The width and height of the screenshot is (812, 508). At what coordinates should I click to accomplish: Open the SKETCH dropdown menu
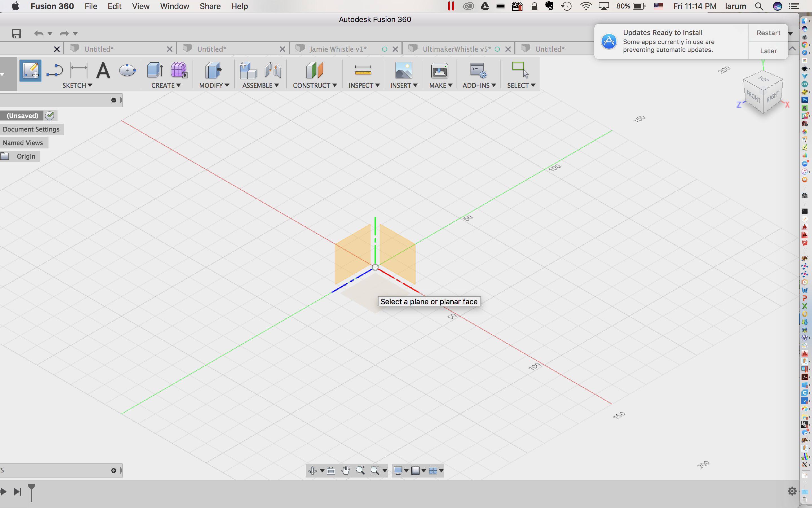pos(77,85)
